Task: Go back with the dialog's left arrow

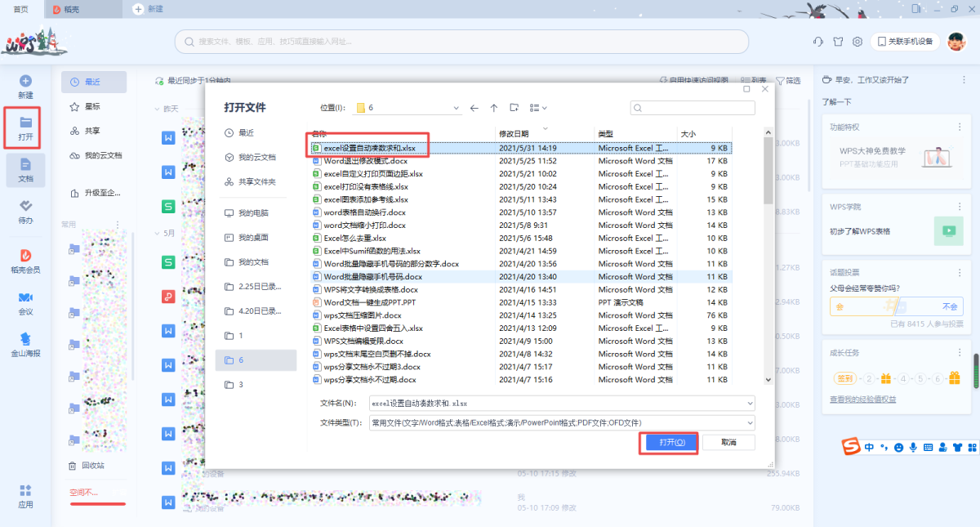Action: coord(474,108)
